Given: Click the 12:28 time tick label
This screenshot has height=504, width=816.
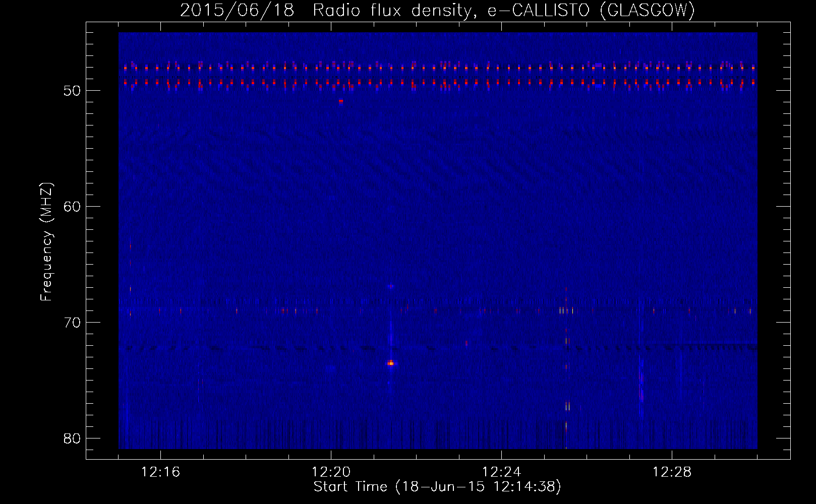Looking at the screenshot, I should (x=672, y=472).
